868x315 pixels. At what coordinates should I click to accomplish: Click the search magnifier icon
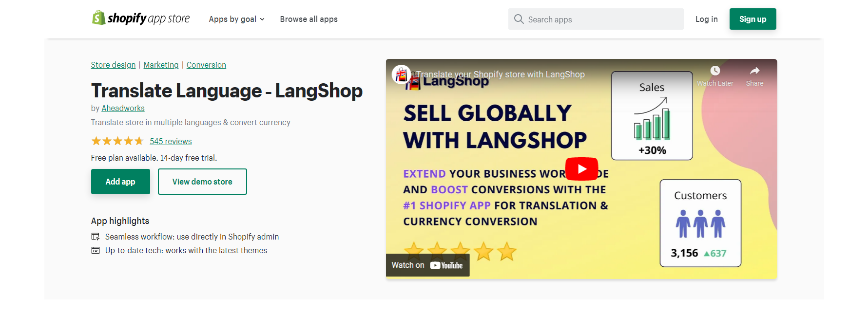click(519, 19)
